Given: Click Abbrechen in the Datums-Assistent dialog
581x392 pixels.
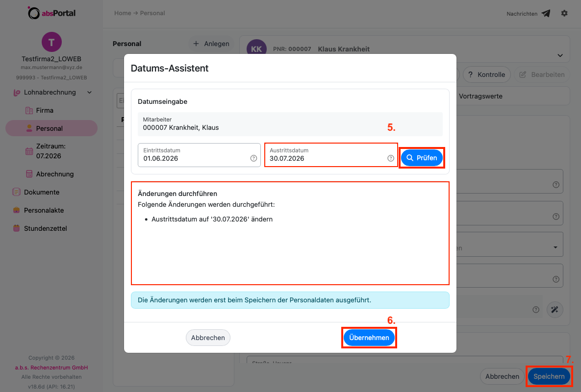Looking at the screenshot, I should pyautogui.click(x=208, y=338).
